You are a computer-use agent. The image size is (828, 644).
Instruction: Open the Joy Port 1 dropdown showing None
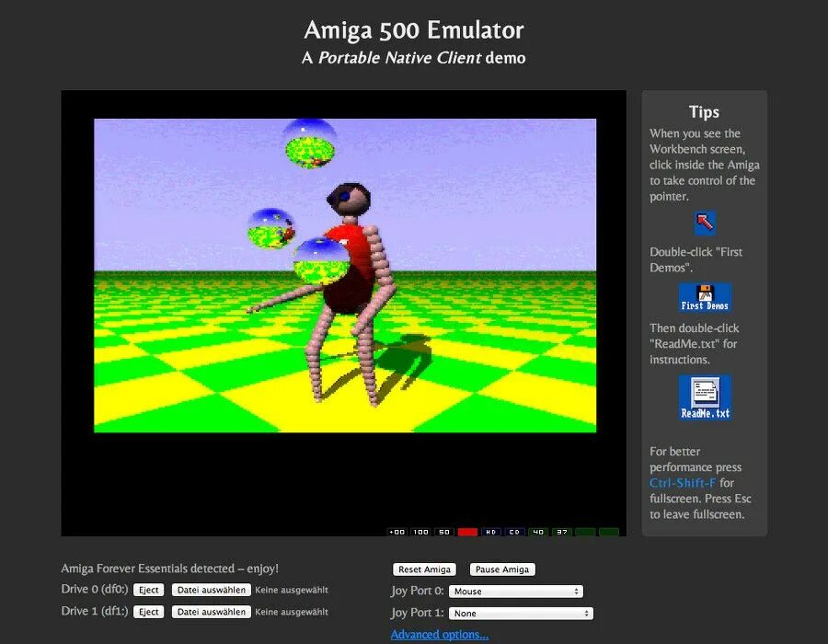(521, 614)
